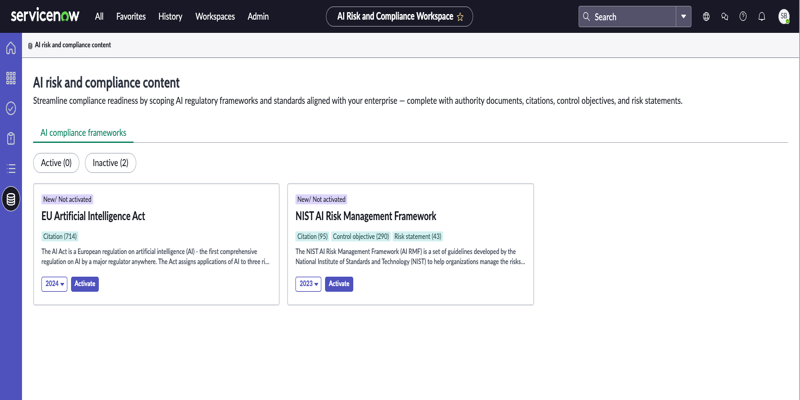Open the History menu
Image resolution: width=800 pixels, height=400 pixels.
coord(170,17)
